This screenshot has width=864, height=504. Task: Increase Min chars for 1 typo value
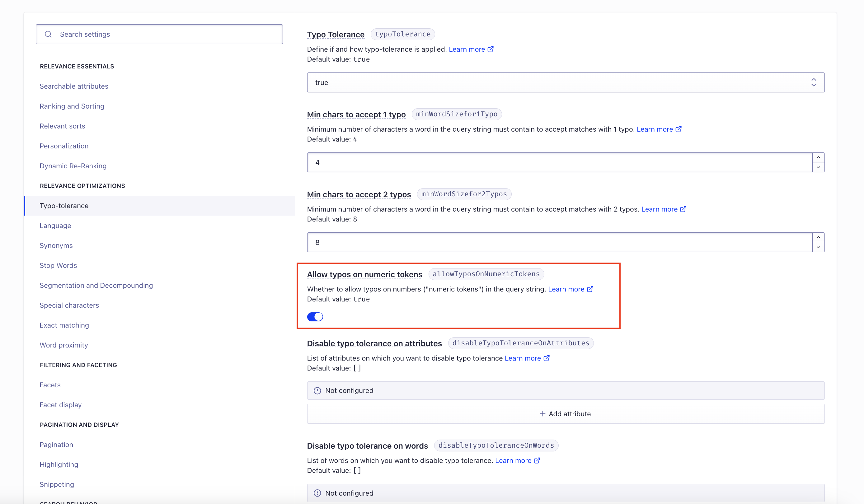point(818,158)
